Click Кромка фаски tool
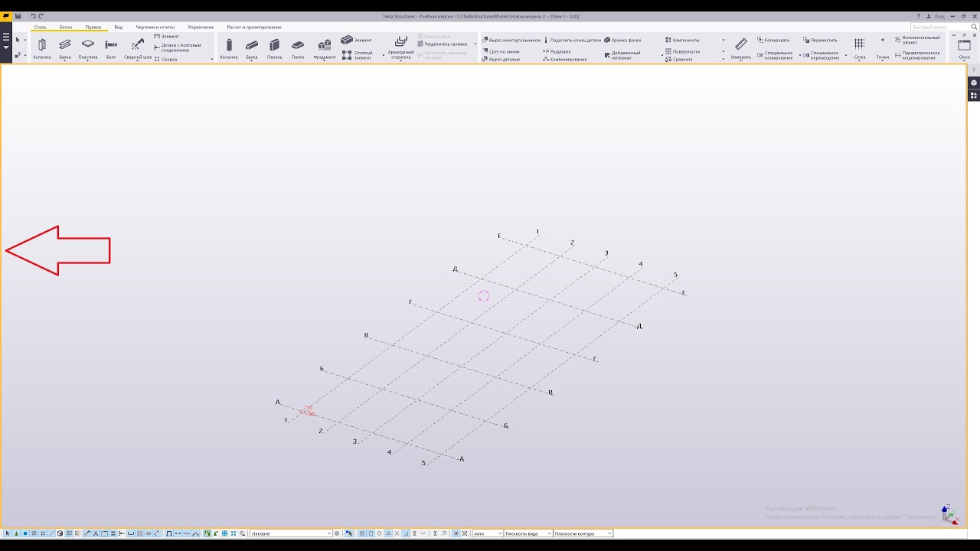The height and width of the screenshot is (551, 980). (622, 40)
